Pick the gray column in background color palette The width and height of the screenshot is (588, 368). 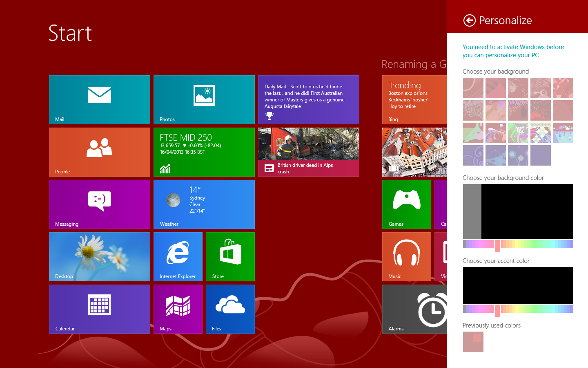pyautogui.click(x=472, y=211)
